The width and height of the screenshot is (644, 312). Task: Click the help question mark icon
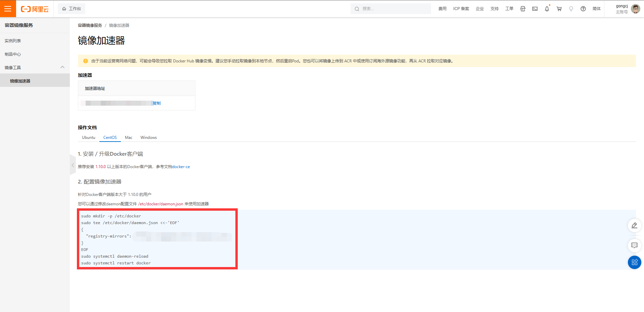[583, 9]
